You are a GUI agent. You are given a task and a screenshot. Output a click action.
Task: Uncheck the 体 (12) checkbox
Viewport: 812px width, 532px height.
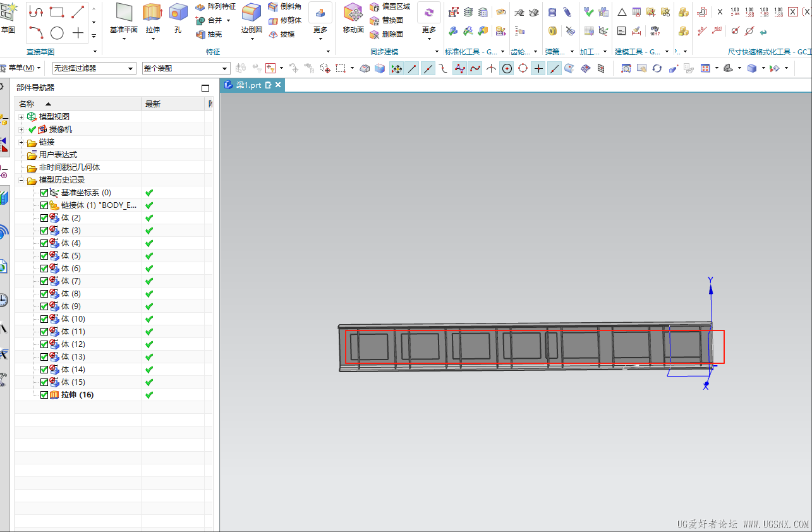(44, 344)
